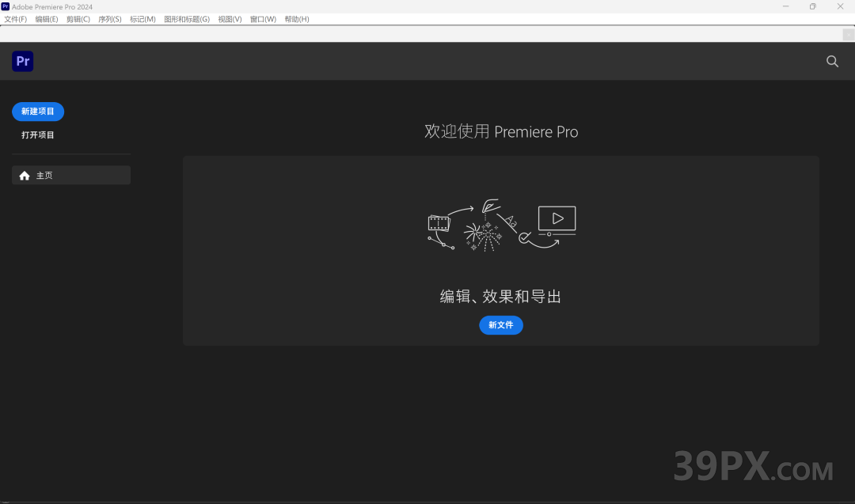Open the 文件(F) menu
The height and width of the screenshot is (504, 855).
[x=16, y=19]
